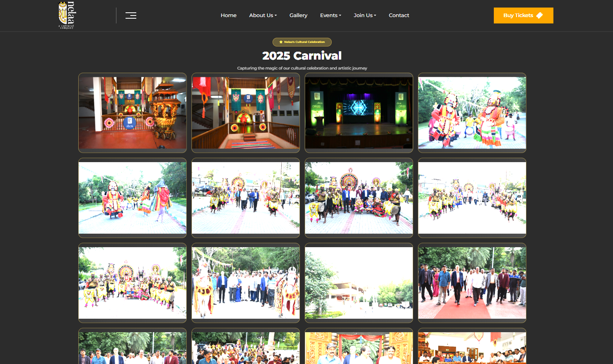
Task: Expand the About Us dropdown menu
Action: [263, 15]
